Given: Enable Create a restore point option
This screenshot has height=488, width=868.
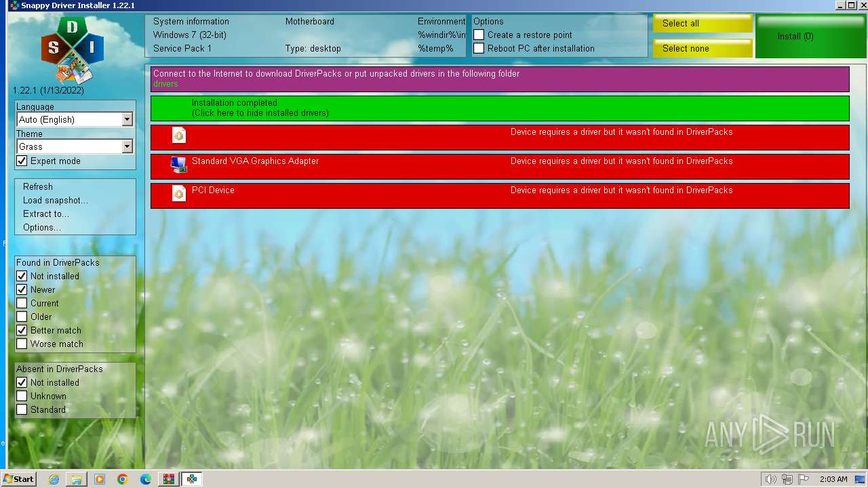Looking at the screenshot, I should (x=479, y=35).
